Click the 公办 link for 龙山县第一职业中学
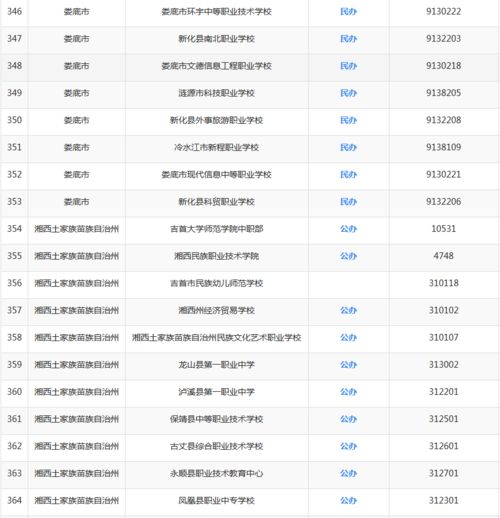Viewport: 500px width, 518px height. click(348, 365)
